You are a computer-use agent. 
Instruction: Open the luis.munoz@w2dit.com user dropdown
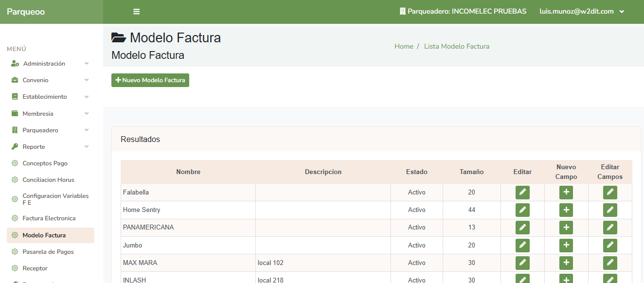coord(581,12)
